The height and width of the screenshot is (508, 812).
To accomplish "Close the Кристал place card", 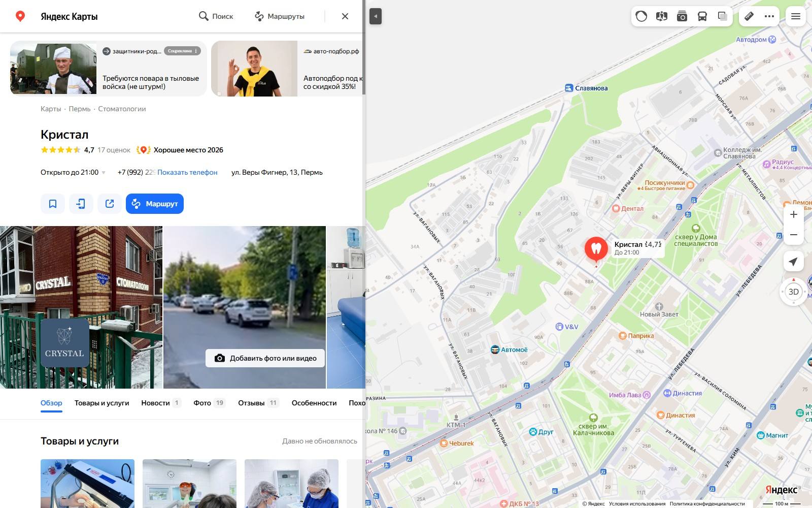I will click(345, 16).
